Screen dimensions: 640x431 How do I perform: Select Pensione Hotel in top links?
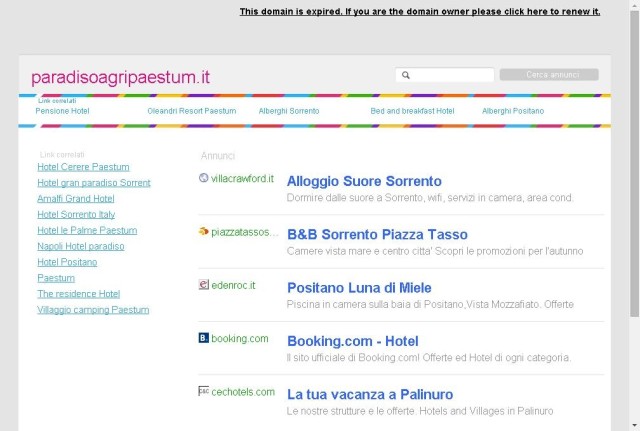pos(62,111)
